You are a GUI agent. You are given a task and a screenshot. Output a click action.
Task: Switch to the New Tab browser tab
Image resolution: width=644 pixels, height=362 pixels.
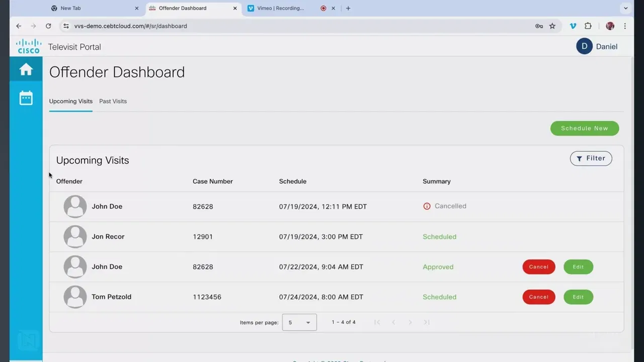[95, 8]
